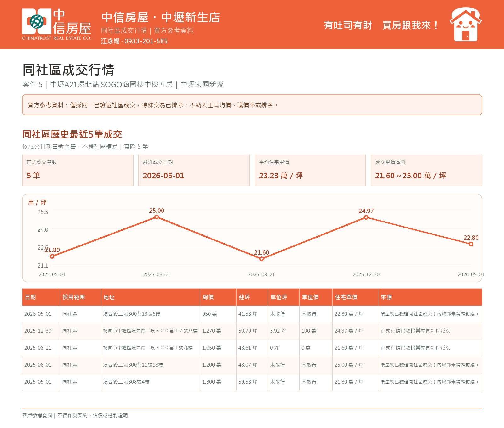Click the footer disclaimer 客戶參考資料
The image size is (504, 428).
point(75,415)
